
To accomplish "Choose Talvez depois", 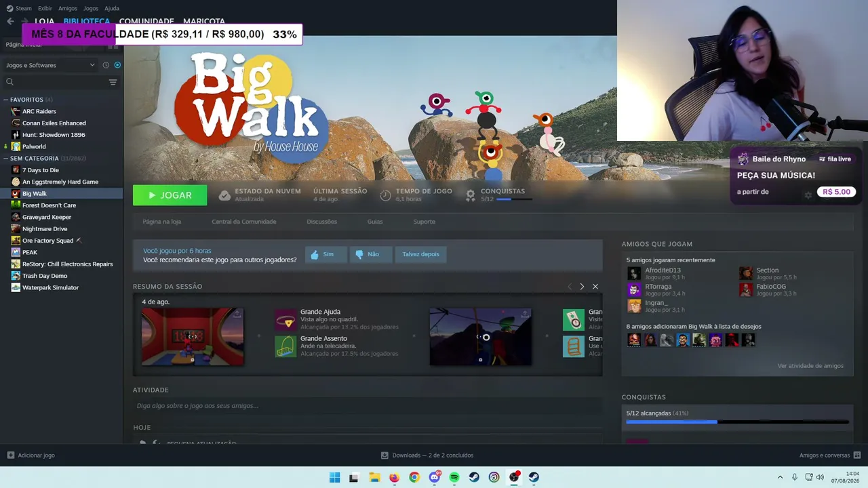I will pyautogui.click(x=420, y=254).
